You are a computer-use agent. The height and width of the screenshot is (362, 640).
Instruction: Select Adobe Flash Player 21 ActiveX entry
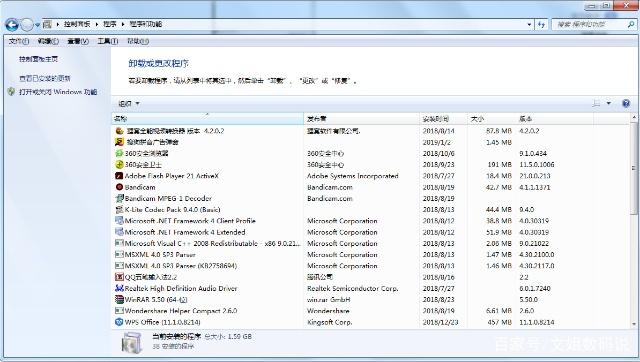click(171, 176)
